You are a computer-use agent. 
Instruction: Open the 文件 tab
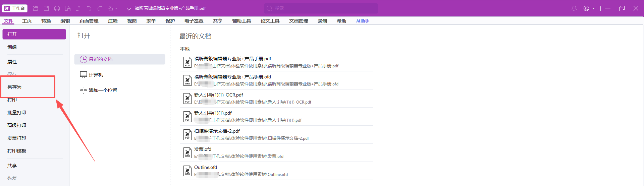8,21
